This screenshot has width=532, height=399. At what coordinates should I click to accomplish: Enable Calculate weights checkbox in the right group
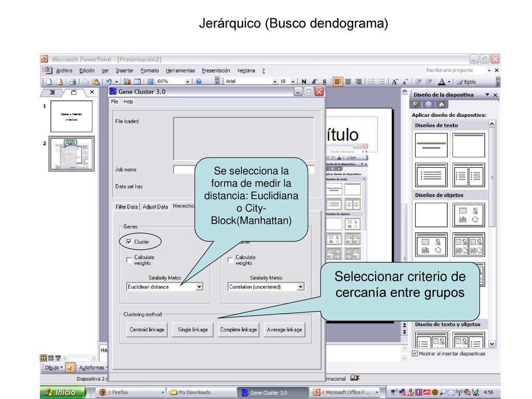click(230, 260)
